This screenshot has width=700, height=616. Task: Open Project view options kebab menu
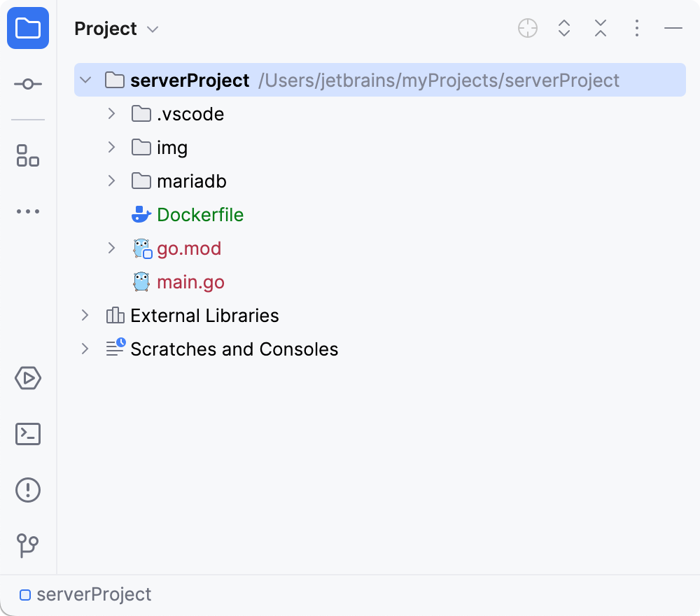[x=636, y=29]
